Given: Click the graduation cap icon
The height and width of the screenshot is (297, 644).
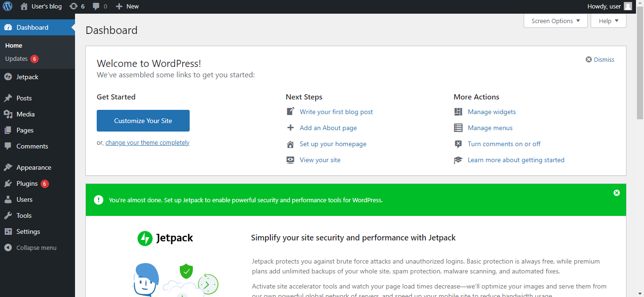Looking at the screenshot, I should tap(458, 160).
